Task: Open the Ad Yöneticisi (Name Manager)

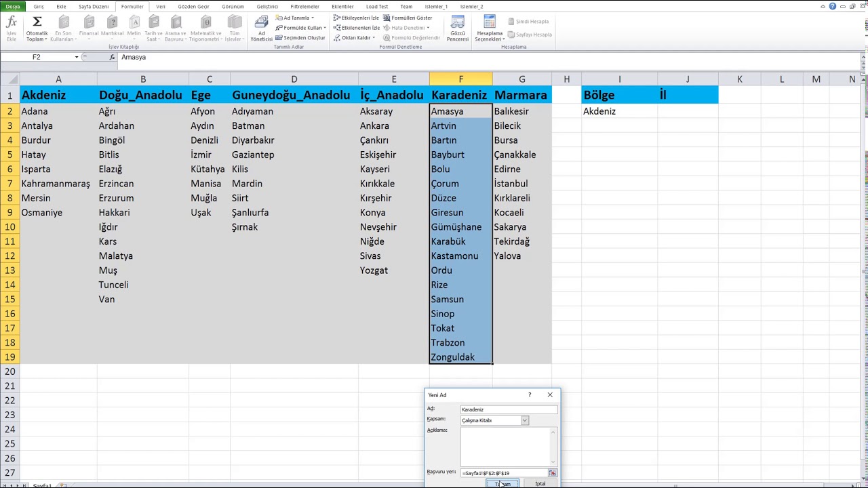Action: click(x=261, y=27)
